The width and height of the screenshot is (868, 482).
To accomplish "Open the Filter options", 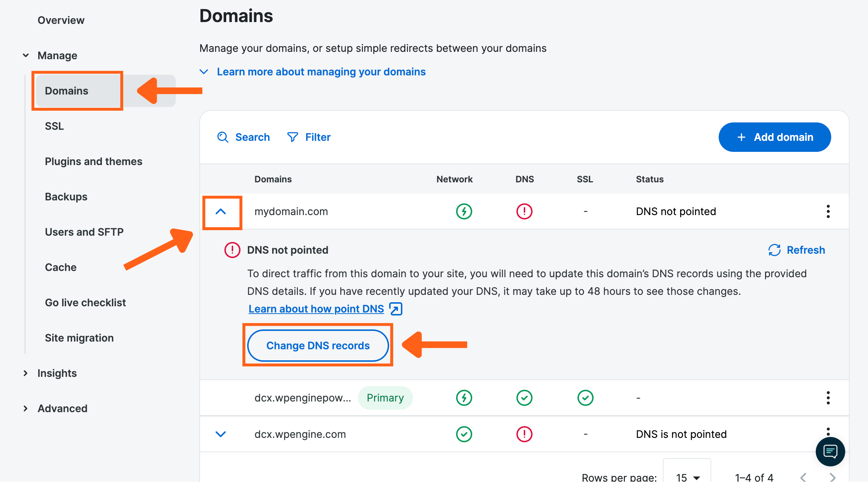I will (309, 137).
